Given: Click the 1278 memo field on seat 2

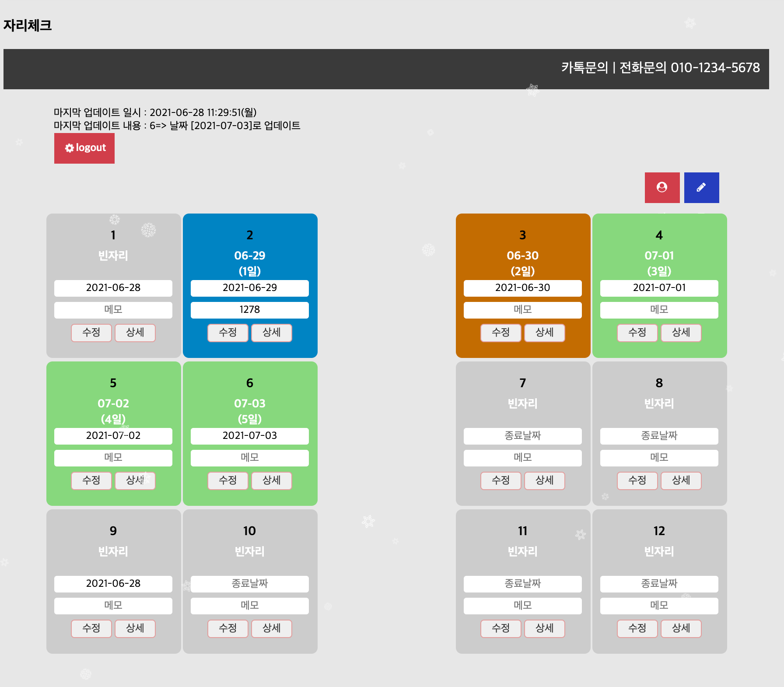Looking at the screenshot, I should pyautogui.click(x=249, y=309).
